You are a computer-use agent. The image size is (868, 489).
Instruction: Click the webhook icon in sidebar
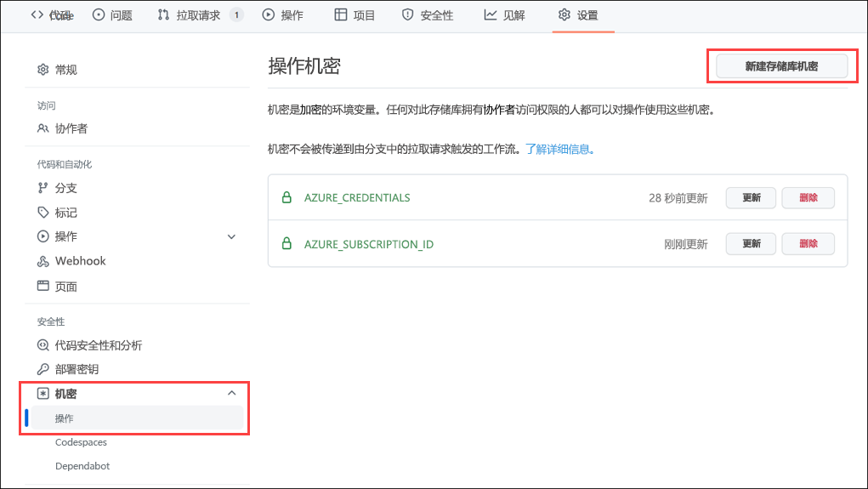coord(43,261)
